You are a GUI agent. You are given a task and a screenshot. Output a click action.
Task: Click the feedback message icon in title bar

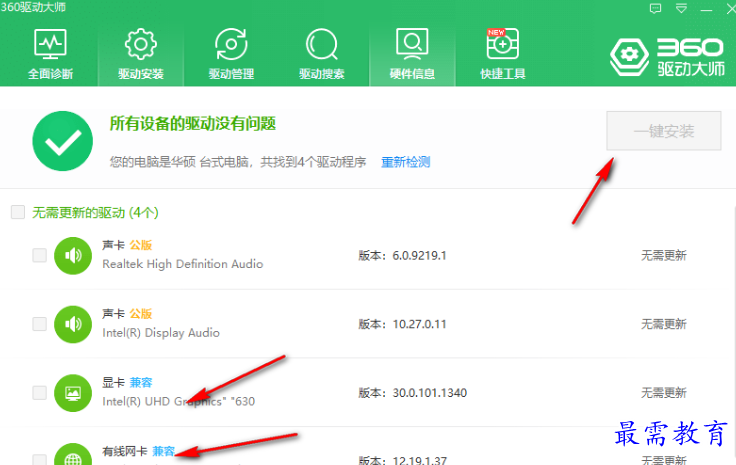click(655, 8)
